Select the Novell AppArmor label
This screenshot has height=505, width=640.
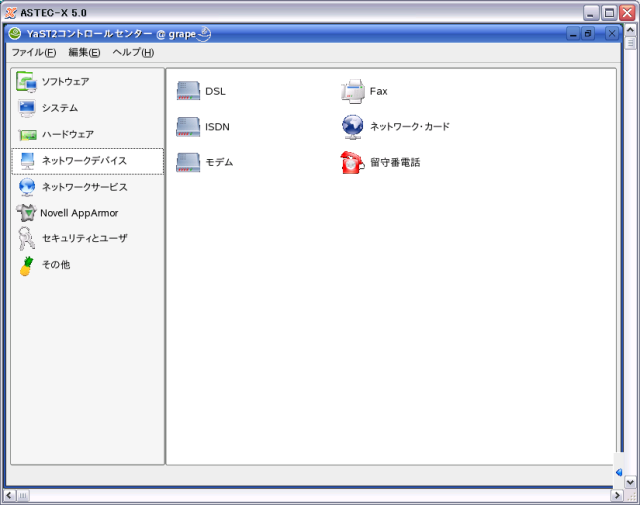pos(79,213)
